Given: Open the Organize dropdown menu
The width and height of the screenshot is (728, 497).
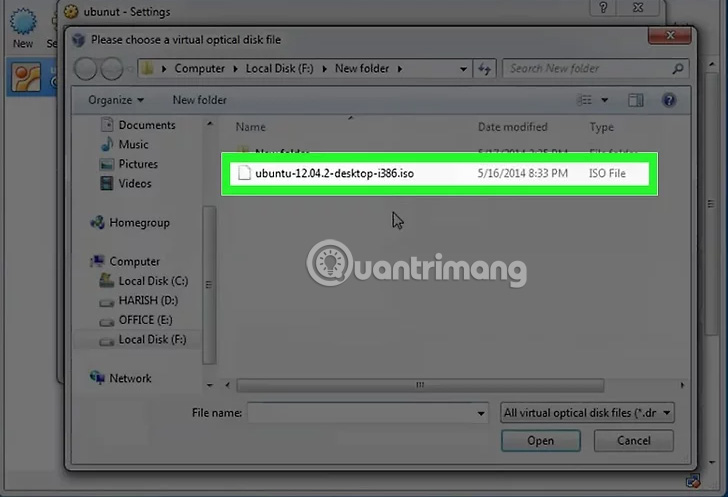Looking at the screenshot, I should (116, 100).
